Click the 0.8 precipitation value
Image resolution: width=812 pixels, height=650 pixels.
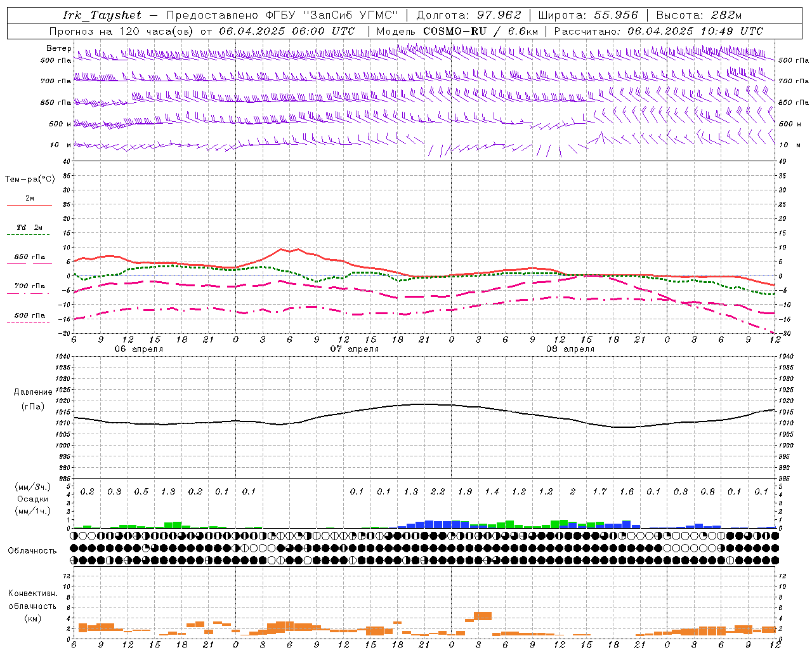[707, 491]
